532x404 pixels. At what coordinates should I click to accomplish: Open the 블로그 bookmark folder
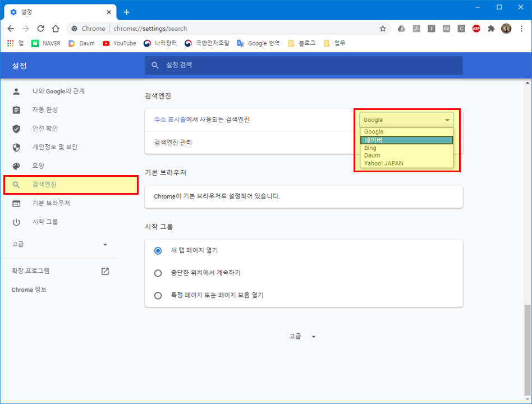click(301, 43)
